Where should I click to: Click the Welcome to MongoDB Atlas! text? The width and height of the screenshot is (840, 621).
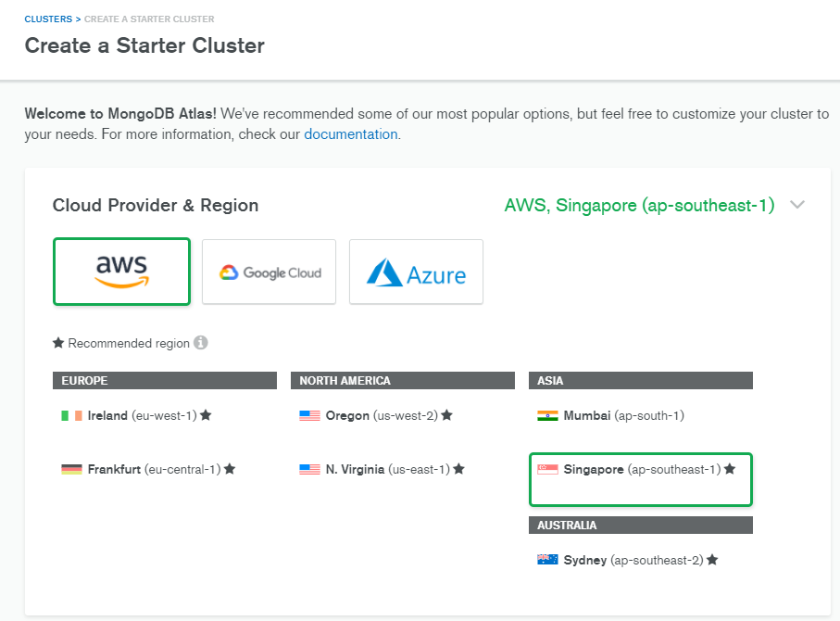[x=120, y=114]
